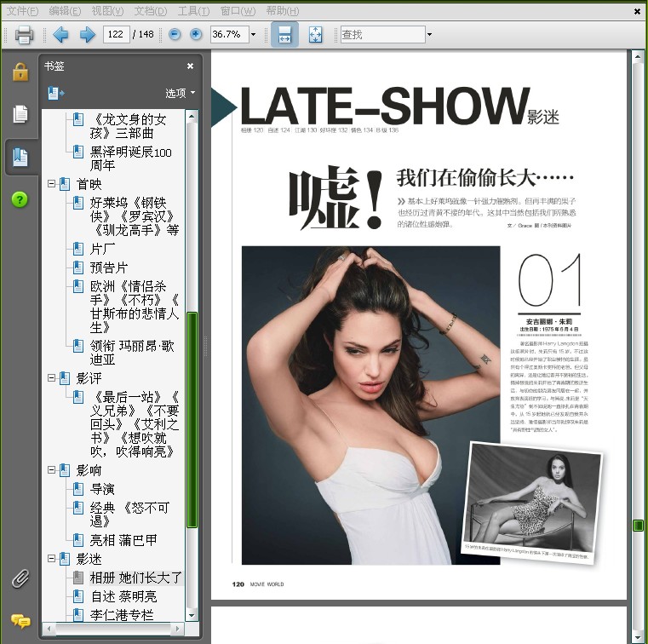The width and height of the screenshot is (648, 644).
Task: Click the bookmarks panel vertical scrollbar thumb
Action: tap(192, 420)
